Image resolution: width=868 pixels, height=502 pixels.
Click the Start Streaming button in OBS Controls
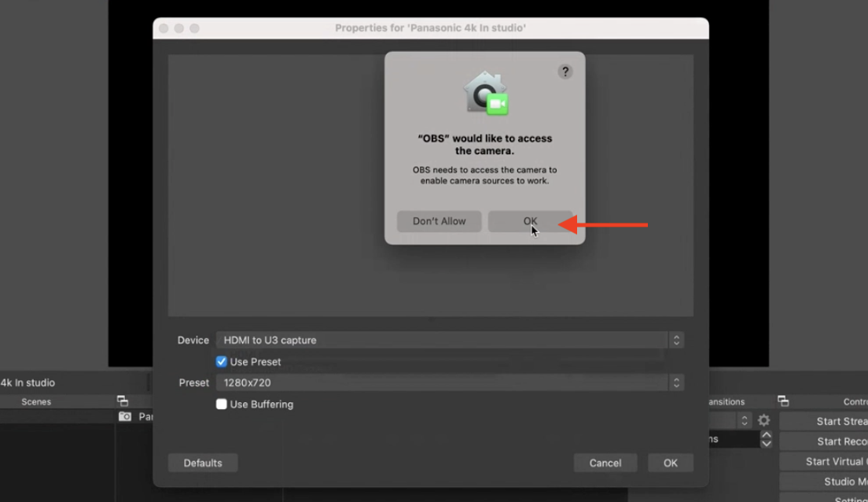tap(824, 422)
